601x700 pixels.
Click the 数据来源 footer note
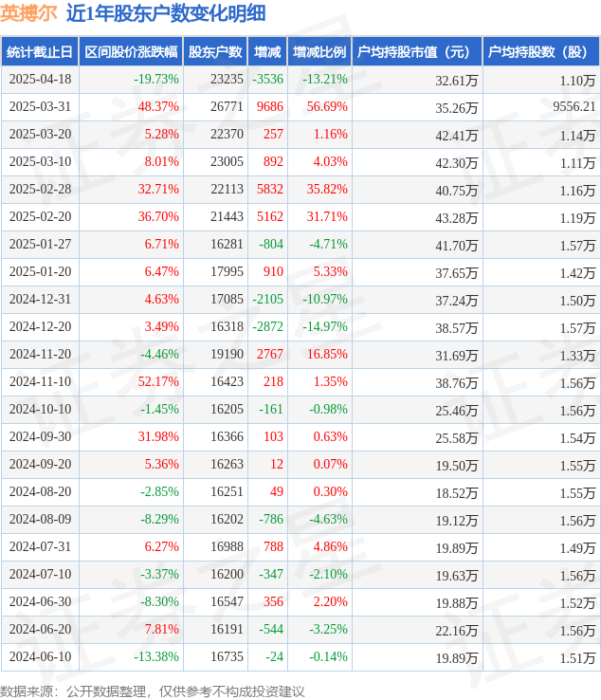[153, 691]
